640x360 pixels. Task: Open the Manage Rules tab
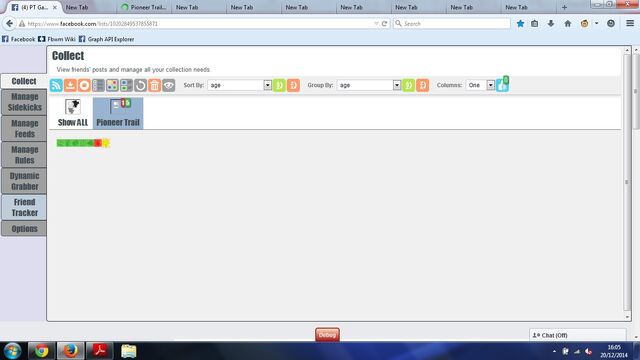click(x=24, y=155)
